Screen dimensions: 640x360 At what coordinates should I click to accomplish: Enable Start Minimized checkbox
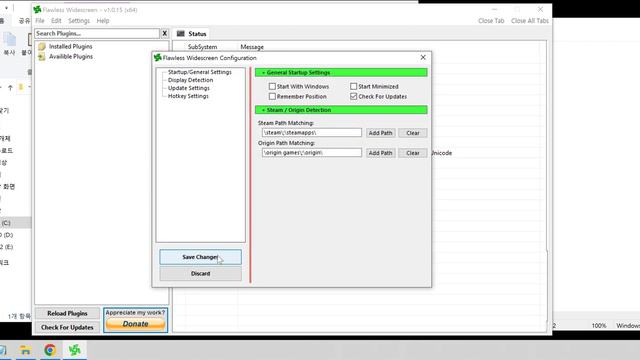(353, 87)
